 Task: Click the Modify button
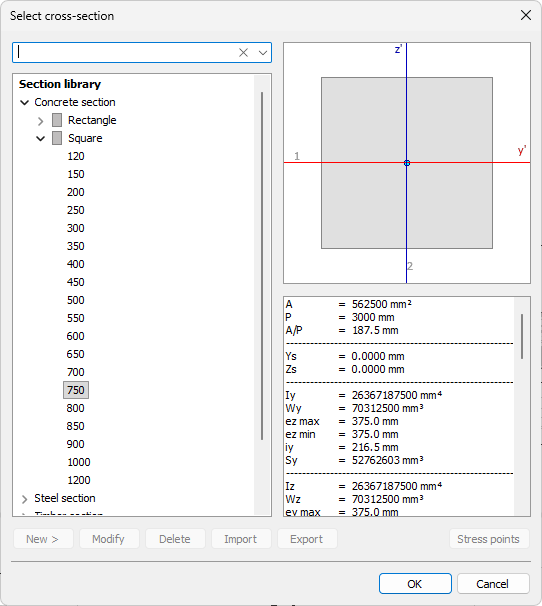point(109,539)
